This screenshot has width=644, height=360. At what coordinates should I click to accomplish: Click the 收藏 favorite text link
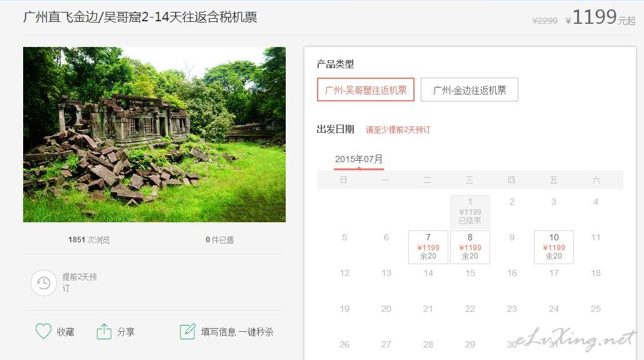click(66, 332)
